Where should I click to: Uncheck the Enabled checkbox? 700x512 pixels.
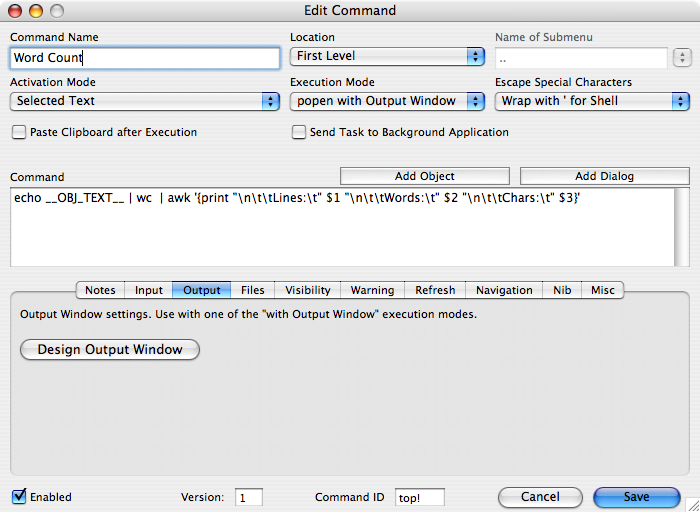coord(19,497)
